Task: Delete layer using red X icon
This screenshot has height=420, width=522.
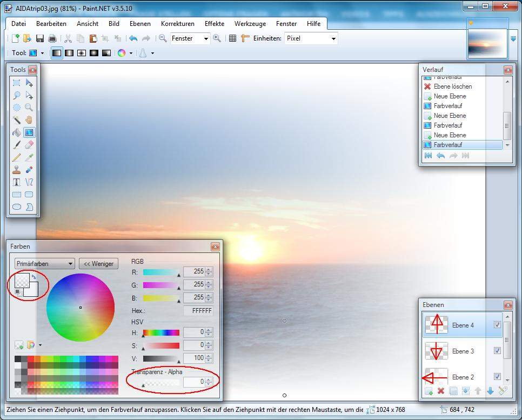Action: (441, 391)
